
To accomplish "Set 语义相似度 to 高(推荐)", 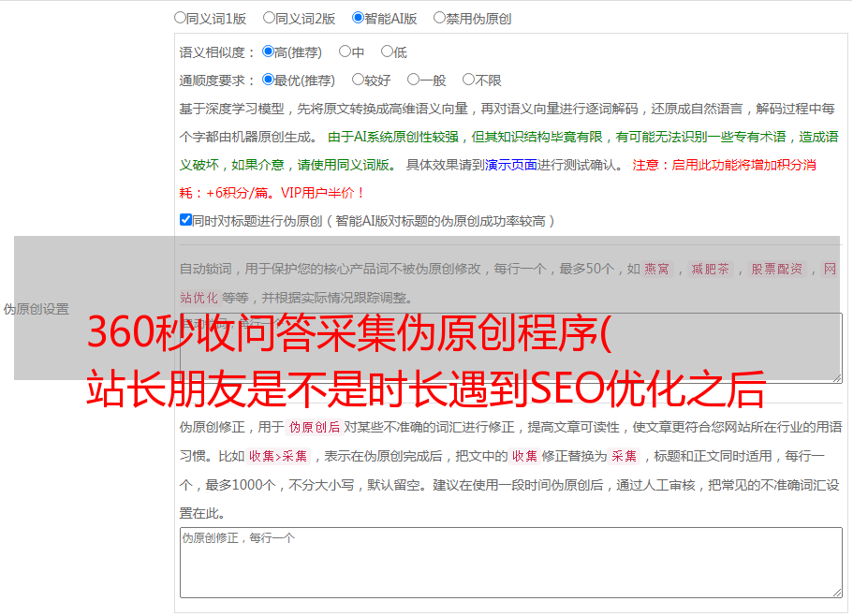I will [x=268, y=51].
